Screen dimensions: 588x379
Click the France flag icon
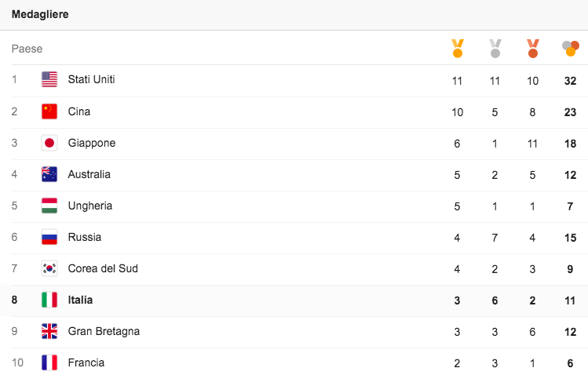click(49, 363)
